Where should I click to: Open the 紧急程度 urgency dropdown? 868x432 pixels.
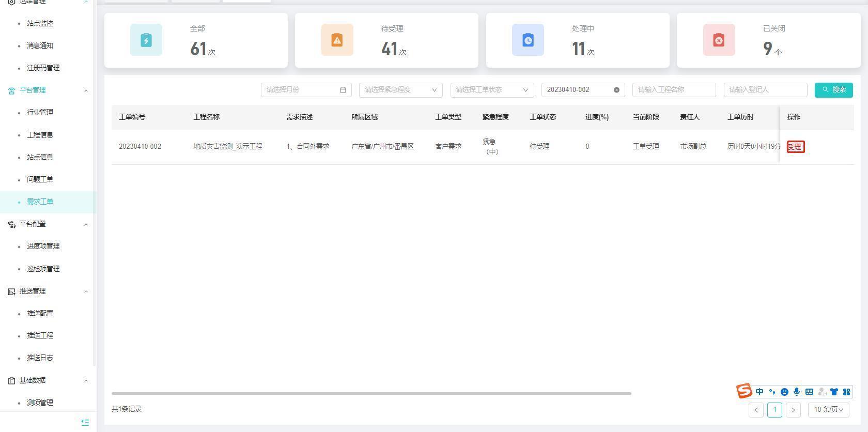pyautogui.click(x=400, y=90)
